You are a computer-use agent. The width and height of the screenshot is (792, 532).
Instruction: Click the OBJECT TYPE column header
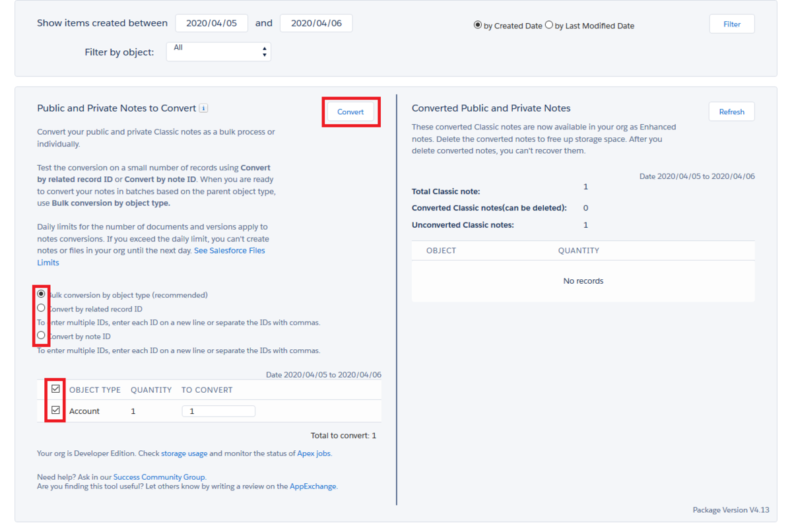pos(95,390)
